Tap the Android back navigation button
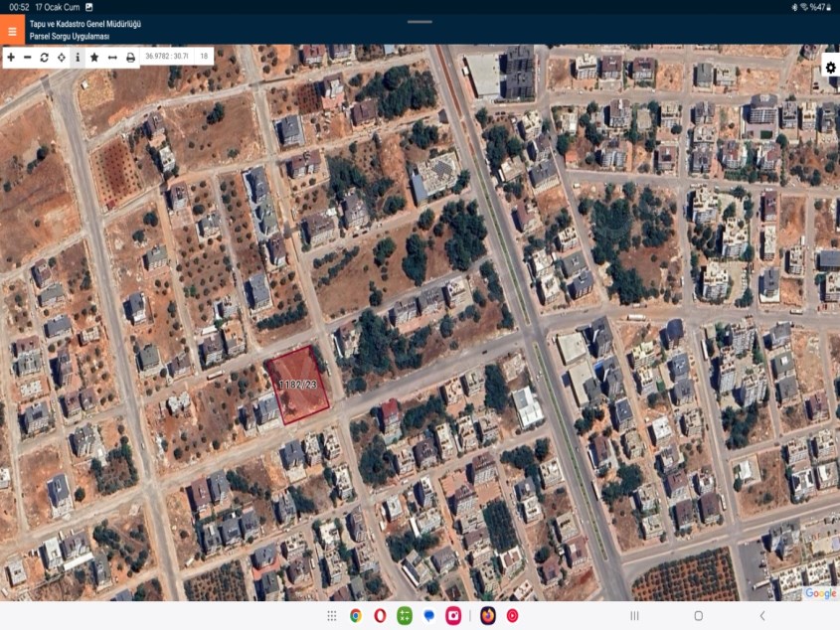The width and height of the screenshot is (840, 630). tap(762, 616)
